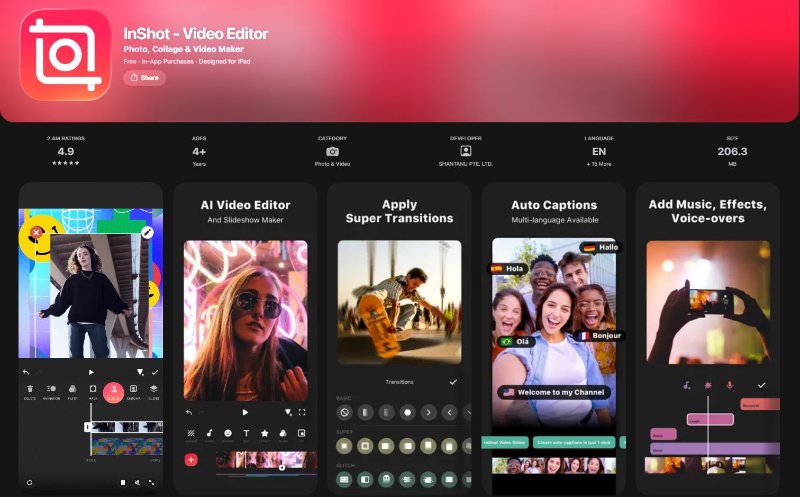Select the long purple Music track clip
The image size is (800, 497).
715,449
